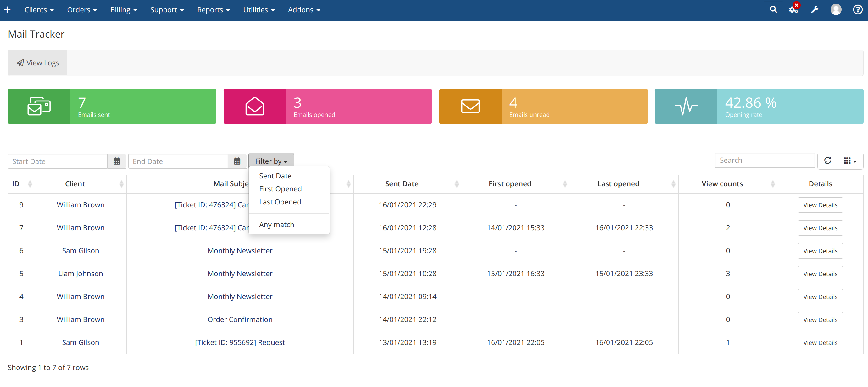The image size is (868, 387).
Task: Sort table by ID column arrows
Action: coord(30,184)
